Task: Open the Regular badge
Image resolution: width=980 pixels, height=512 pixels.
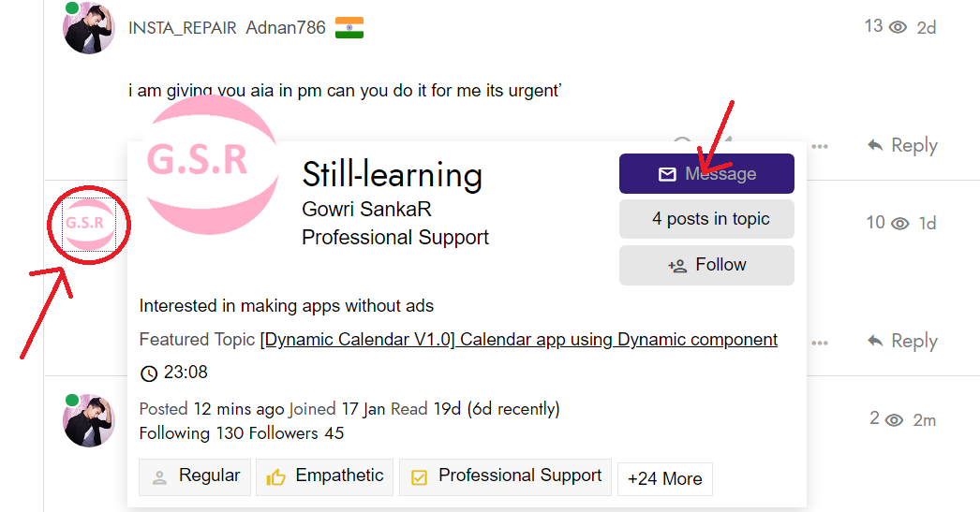Action: click(x=195, y=477)
